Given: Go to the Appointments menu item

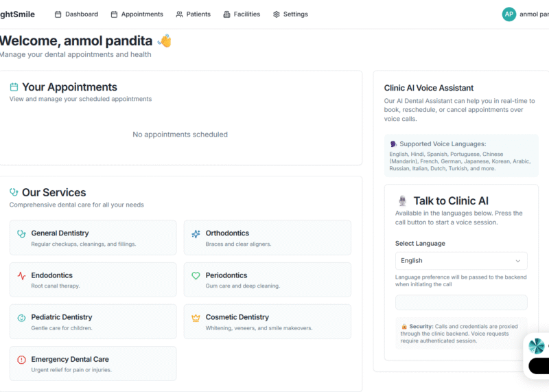Looking at the screenshot, I should [137, 14].
